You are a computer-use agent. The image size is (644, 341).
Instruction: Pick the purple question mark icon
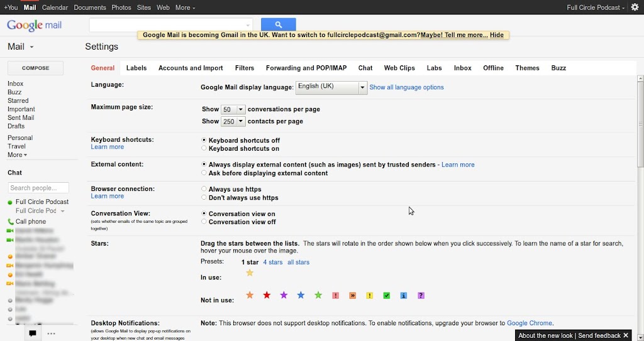pyautogui.click(x=421, y=295)
